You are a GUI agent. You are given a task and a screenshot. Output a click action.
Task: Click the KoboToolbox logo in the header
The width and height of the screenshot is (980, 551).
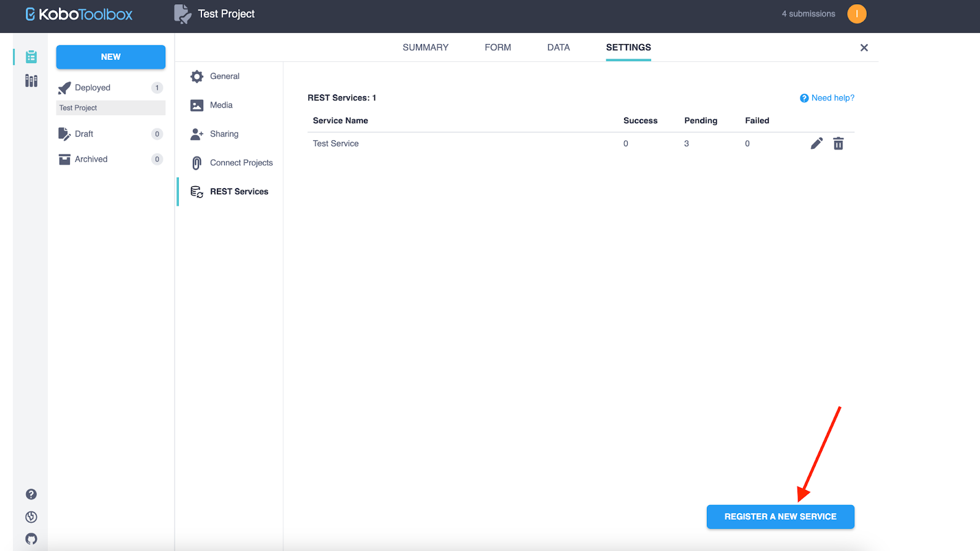[78, 14]
